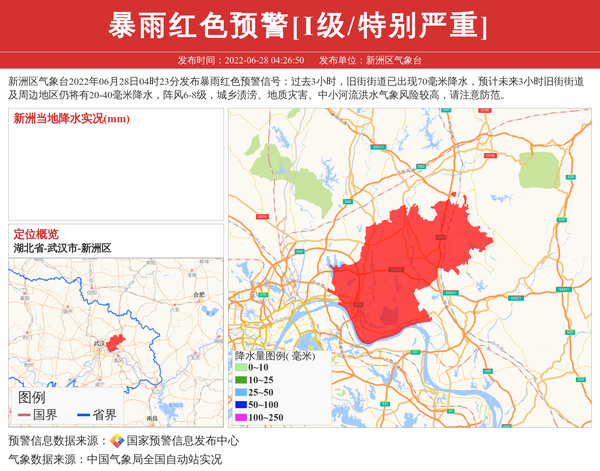Screen dimensions: 600x471
Task: Click the 图例 legend heading on overview map
Action: click(31, 397)
